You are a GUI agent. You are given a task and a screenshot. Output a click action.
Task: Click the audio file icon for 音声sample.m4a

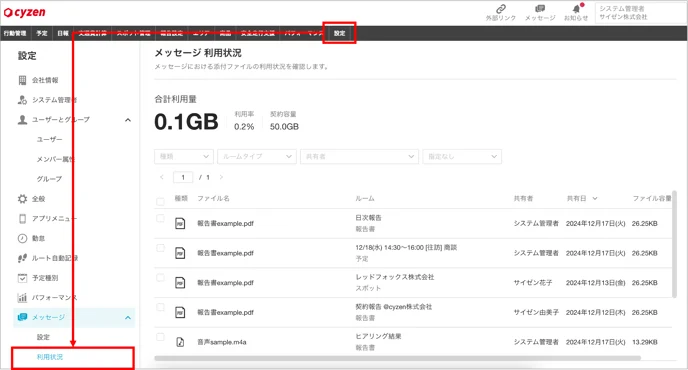[x=180, y=342]
